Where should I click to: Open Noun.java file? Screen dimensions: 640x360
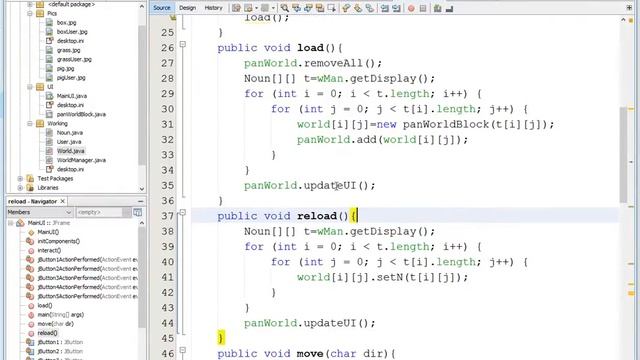pos(69,133)
